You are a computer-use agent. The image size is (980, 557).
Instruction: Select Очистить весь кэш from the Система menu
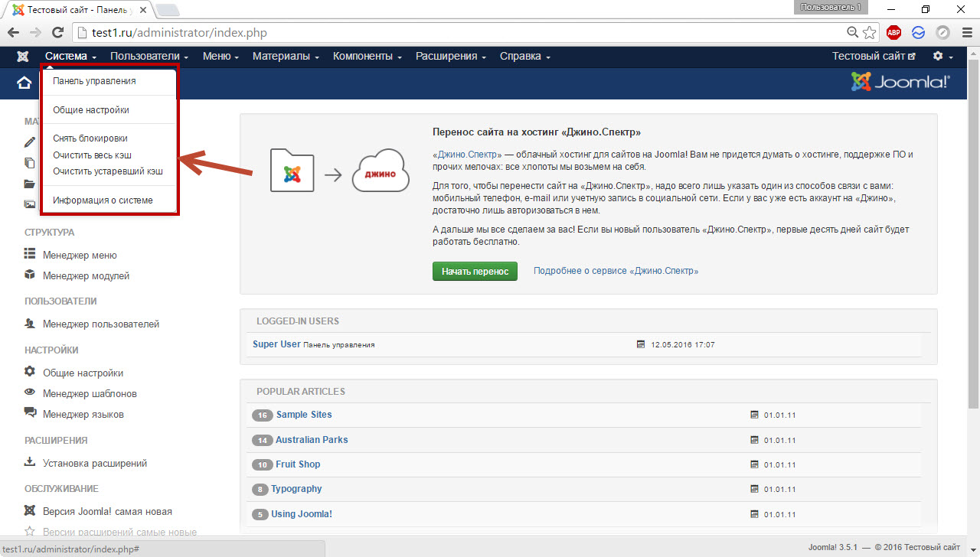click(x=92, y=155)
